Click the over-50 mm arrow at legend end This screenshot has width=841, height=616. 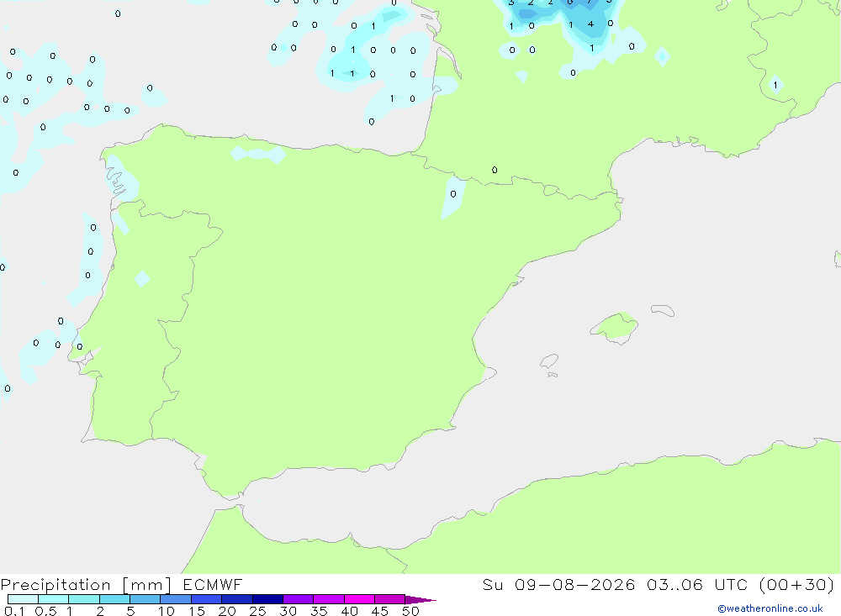pos(420,599)
